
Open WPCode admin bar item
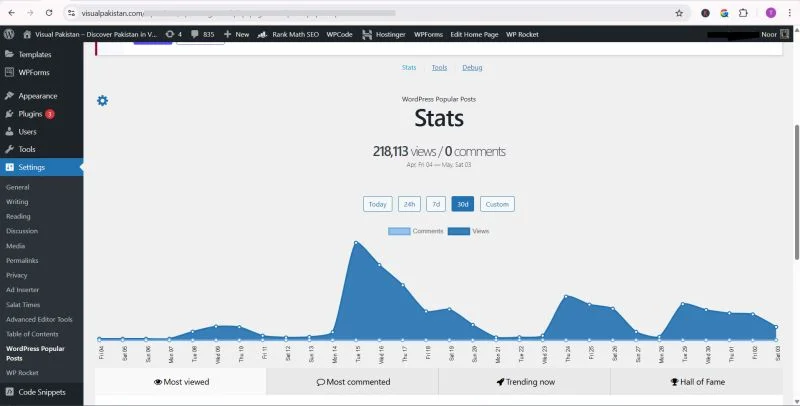339,34
